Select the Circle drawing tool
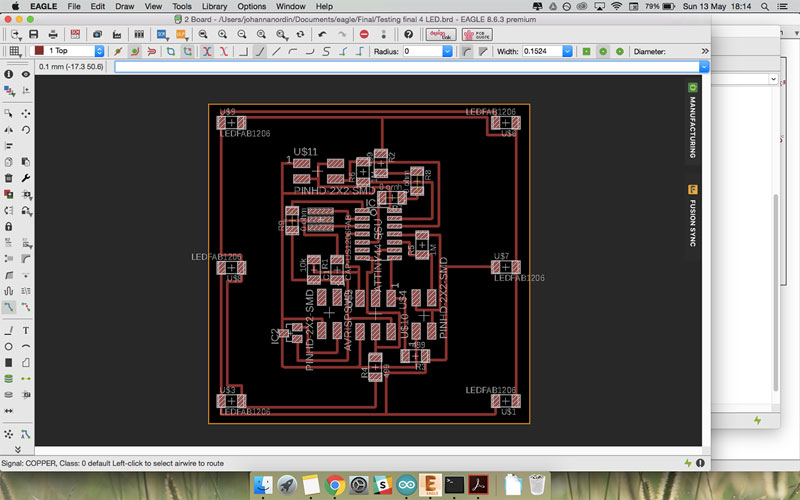This screenshot has height=500, width=800. tap(9, 347)
